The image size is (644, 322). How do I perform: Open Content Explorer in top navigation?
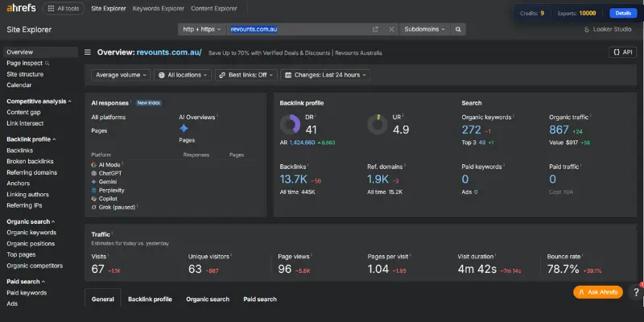click(x=214, y=8)
